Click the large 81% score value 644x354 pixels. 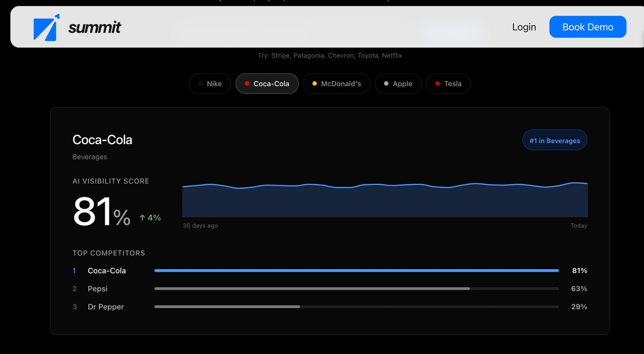(102, 211)
